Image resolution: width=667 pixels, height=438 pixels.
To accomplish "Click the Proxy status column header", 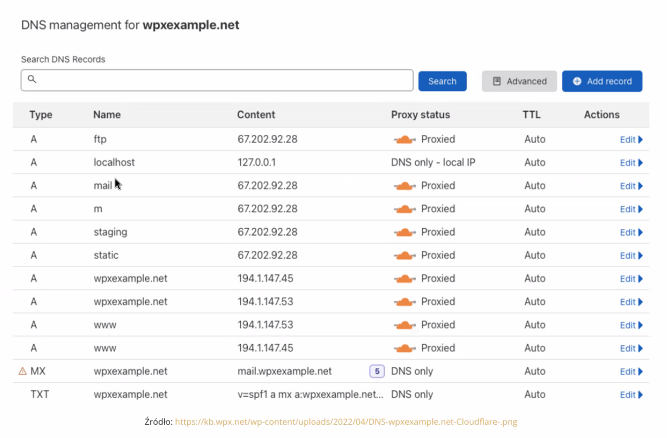I will pos(420,115).
